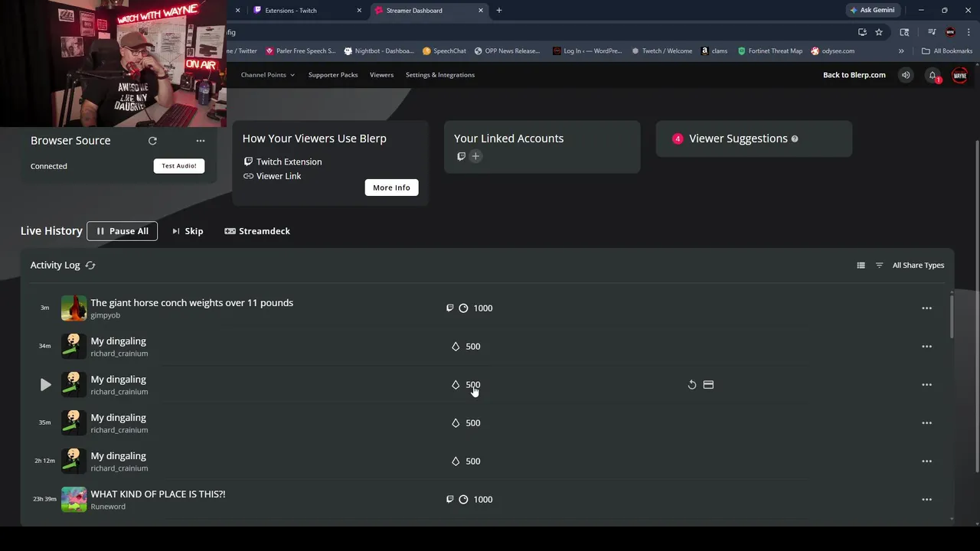Open SpeechChat bookmark
Screen dimensions: 980x551
click(x=444, y=51)
